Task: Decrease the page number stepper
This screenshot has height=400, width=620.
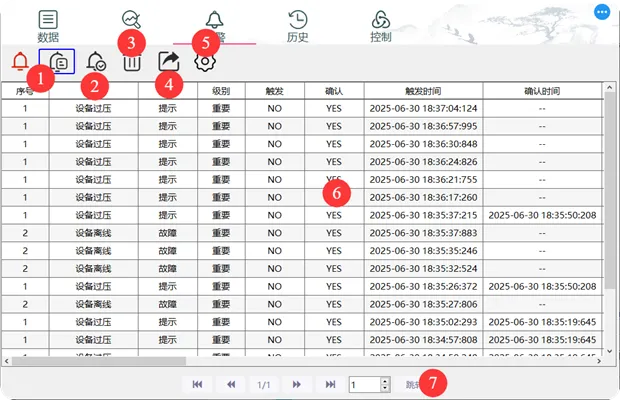Action: [x=385, y=388]
